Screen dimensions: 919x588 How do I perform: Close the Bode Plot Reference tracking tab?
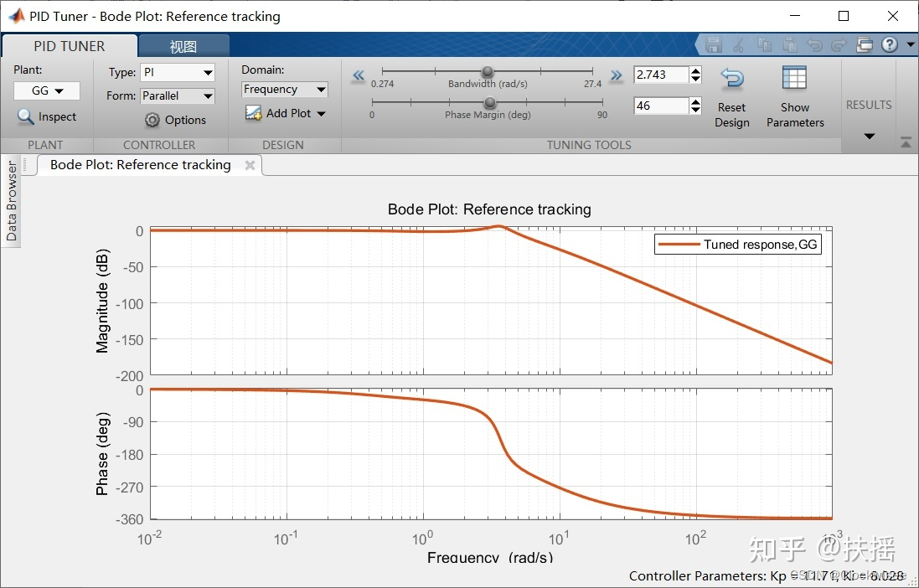pyautogui.click(x=250, y=165)
